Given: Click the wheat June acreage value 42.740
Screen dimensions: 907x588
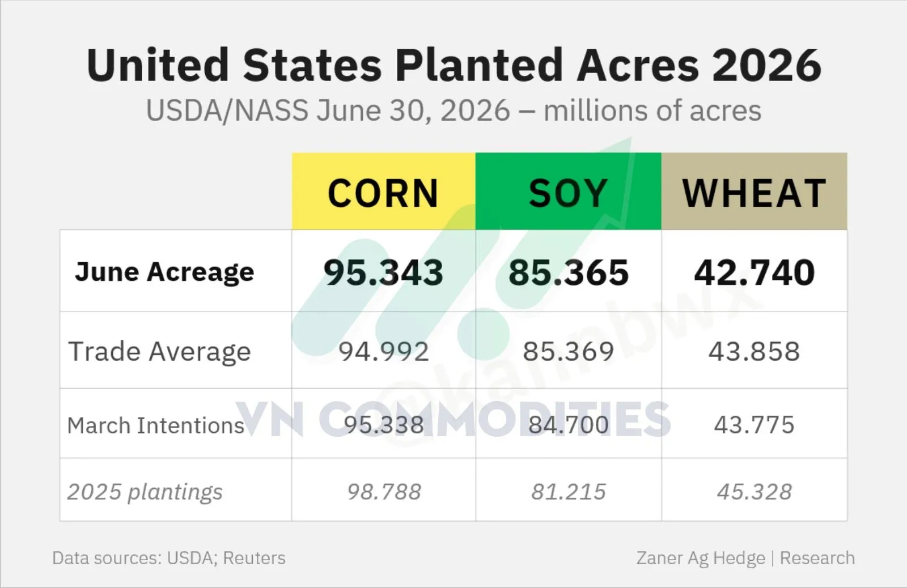Looking at the screenshot, I should 755,272.
